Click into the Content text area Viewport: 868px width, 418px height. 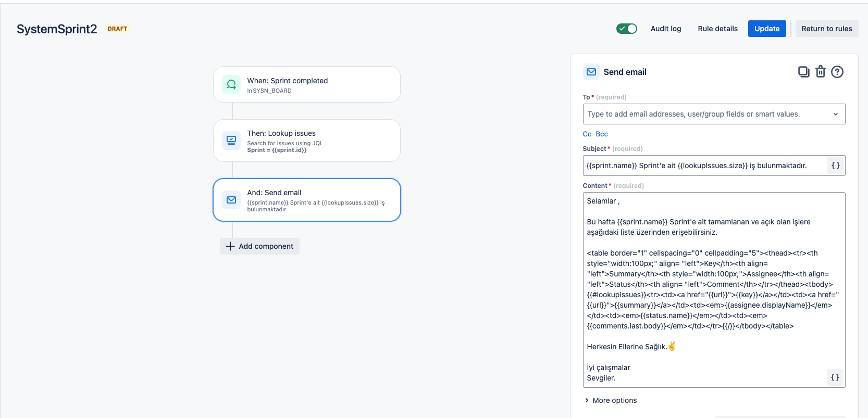[x=714, y=290]
